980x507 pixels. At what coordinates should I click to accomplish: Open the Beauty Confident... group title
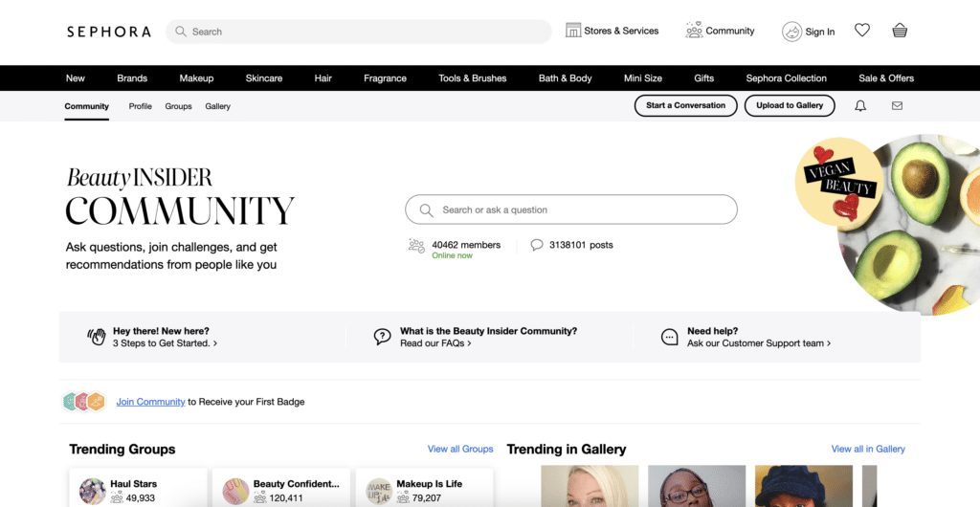[297, 484]
